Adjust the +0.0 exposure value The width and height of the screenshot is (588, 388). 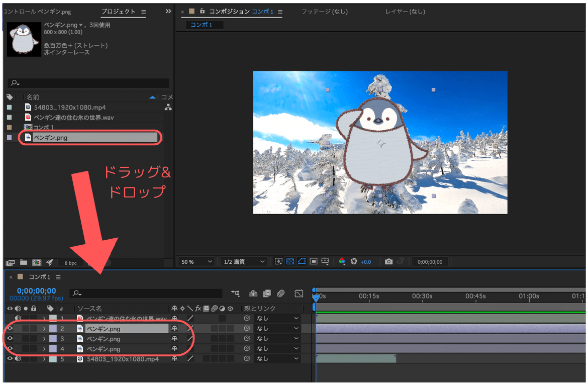[366, 262]
